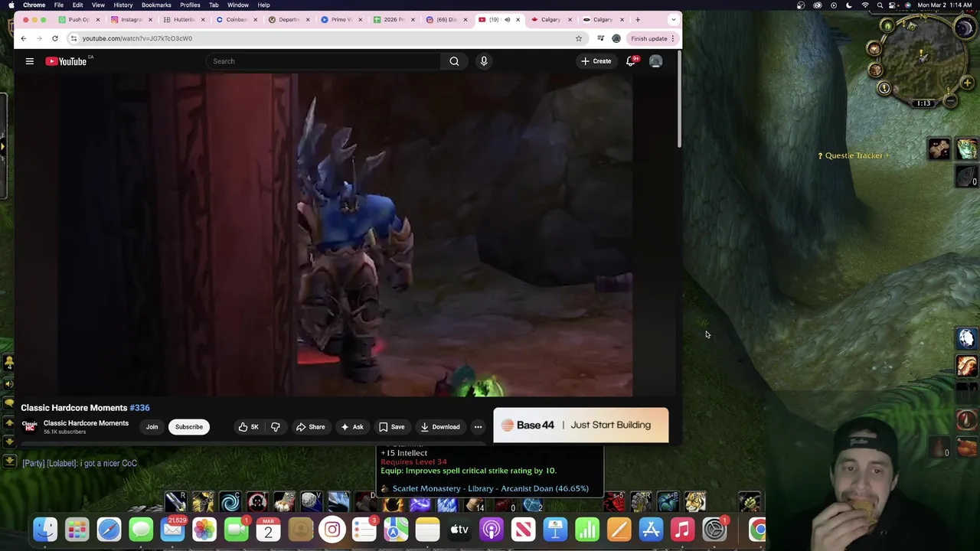Toggle Focus moon in macOS menu bar

tap(849, 5)
